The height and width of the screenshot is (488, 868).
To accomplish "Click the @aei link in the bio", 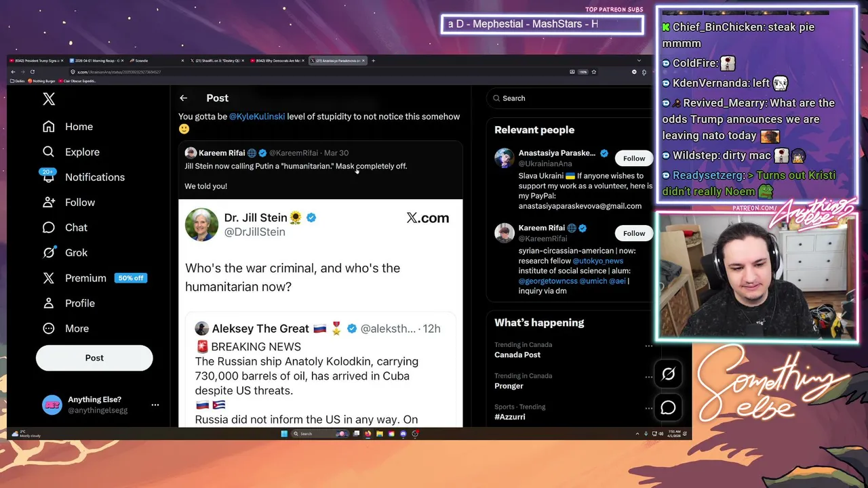I will click(x=617, y=281).
